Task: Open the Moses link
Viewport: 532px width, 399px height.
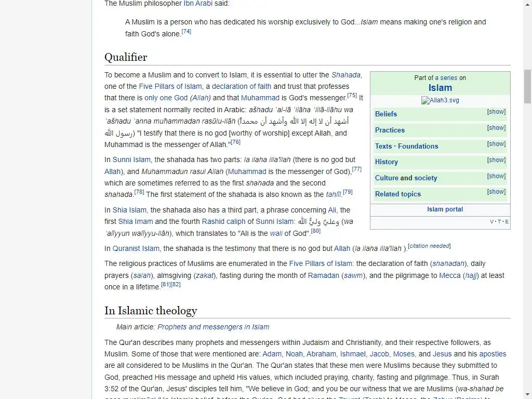Action: (x=404, y=354)
